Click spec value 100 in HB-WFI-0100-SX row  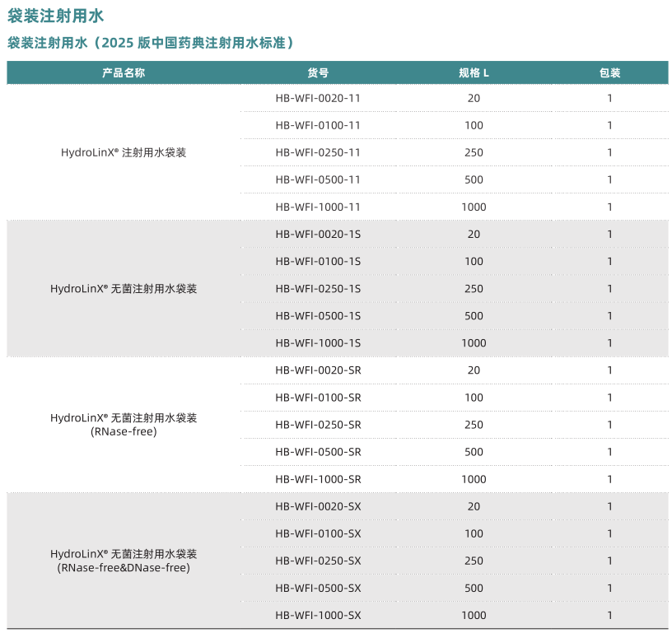pyautogui.click(x=474, y=533)
